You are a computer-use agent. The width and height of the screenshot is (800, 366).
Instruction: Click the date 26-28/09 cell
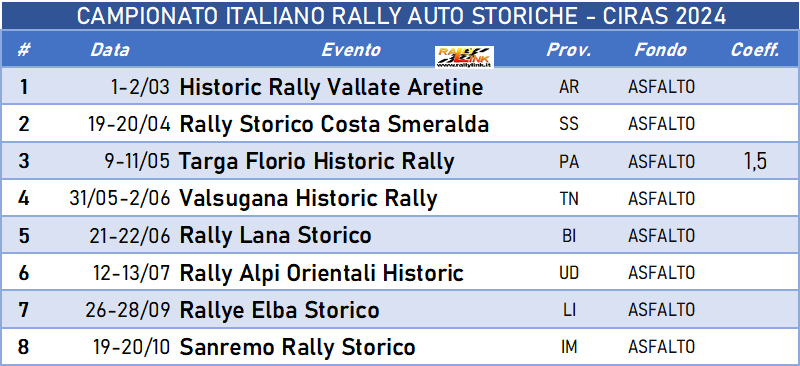[128, 310]
